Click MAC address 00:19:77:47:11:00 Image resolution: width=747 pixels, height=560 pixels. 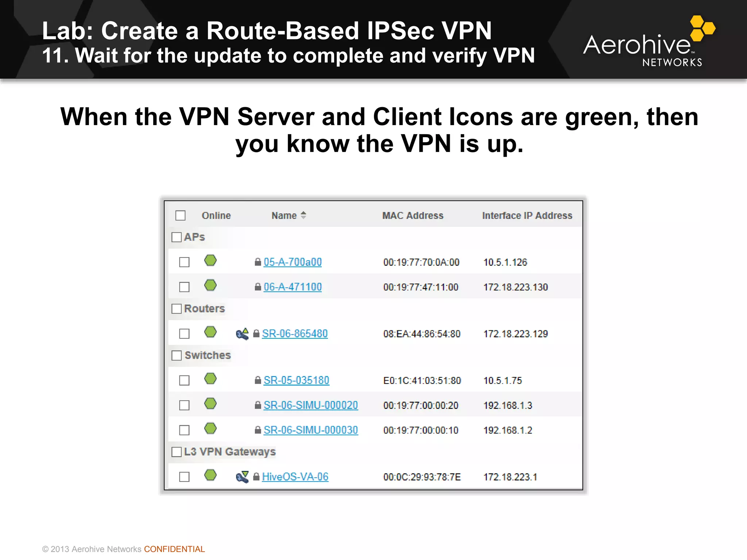tap(421, 287)
